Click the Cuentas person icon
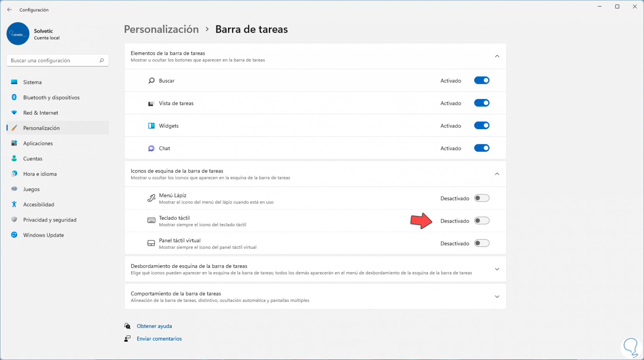This screenshot has height=360, width=644. (x=14, y=158)
